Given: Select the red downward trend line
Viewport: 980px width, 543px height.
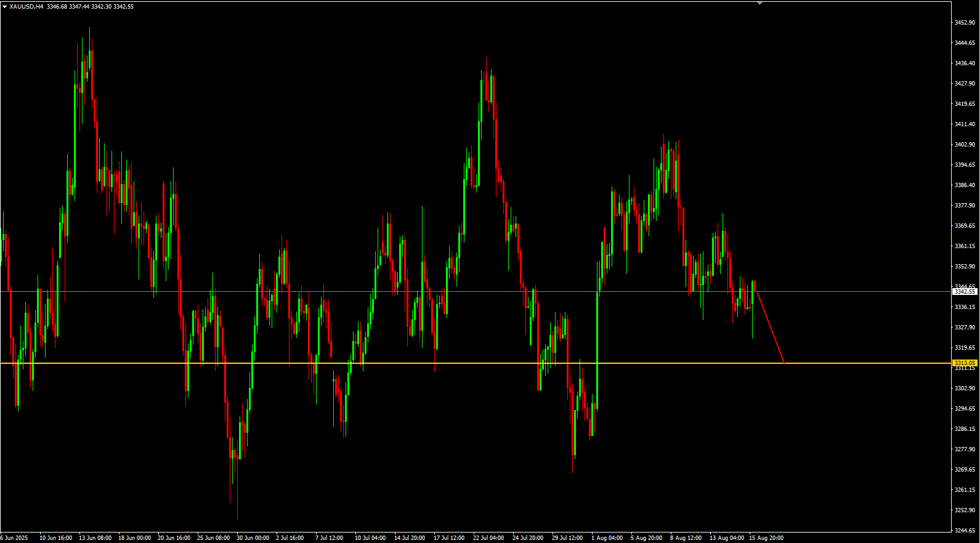Looking at the screenshot, I should tap(770, 327).
